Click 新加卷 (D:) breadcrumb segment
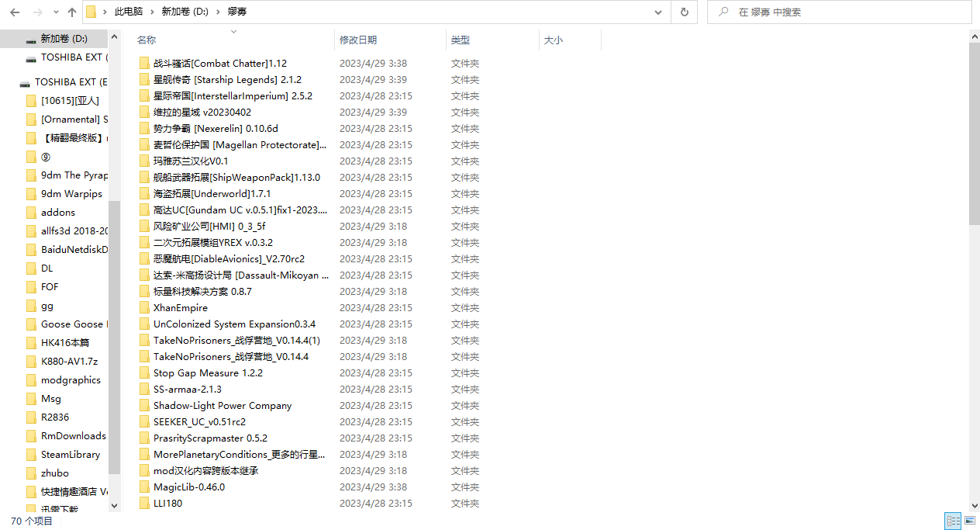This screenshot has height=530, width=980. point(185,12)
